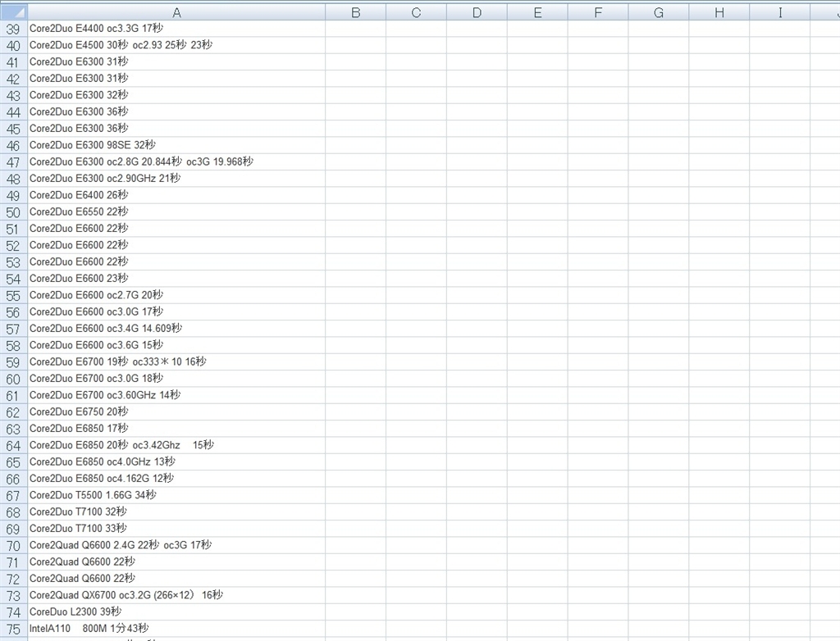Image resolution: width=840 pixels, height=641 pixels.
Task: Click cell 'Core2Duo E6750 20秒'
Action: click(x=176, y=412)
